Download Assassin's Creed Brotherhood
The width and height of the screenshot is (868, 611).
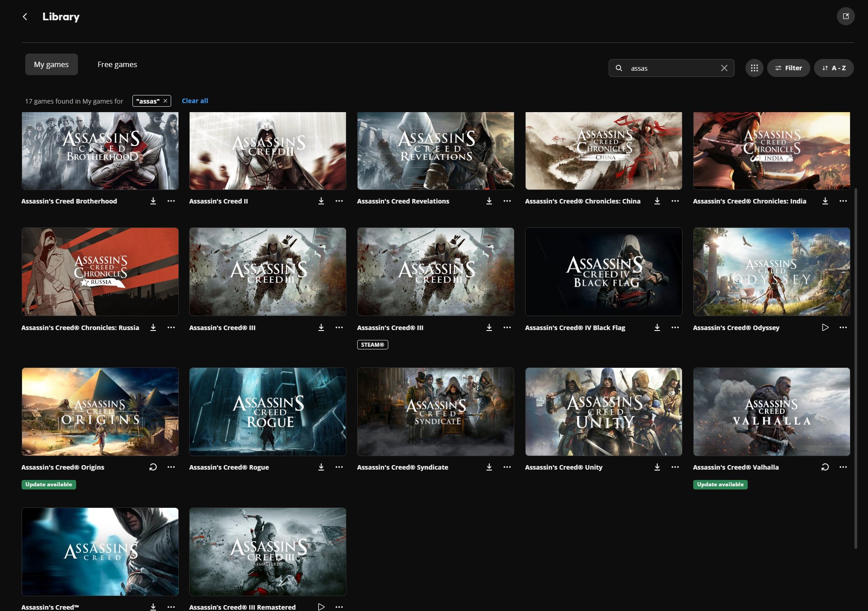tap(153, 201)
